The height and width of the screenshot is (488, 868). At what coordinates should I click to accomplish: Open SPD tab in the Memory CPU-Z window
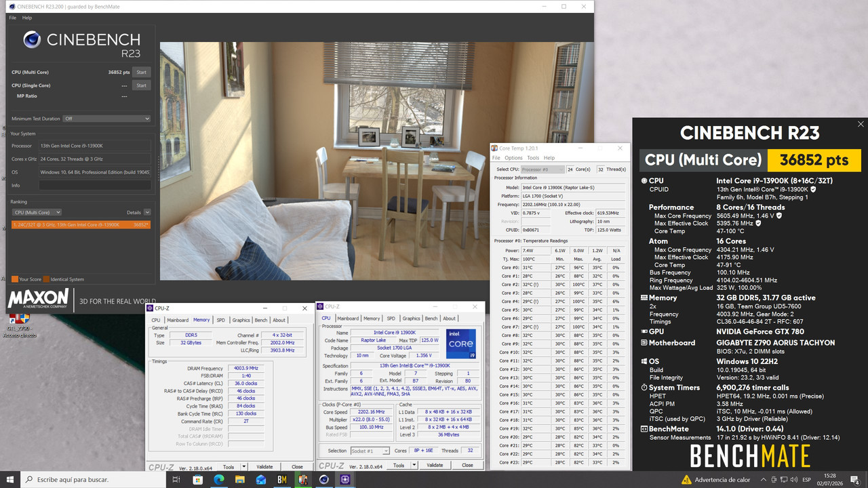[x=220, y=320]
